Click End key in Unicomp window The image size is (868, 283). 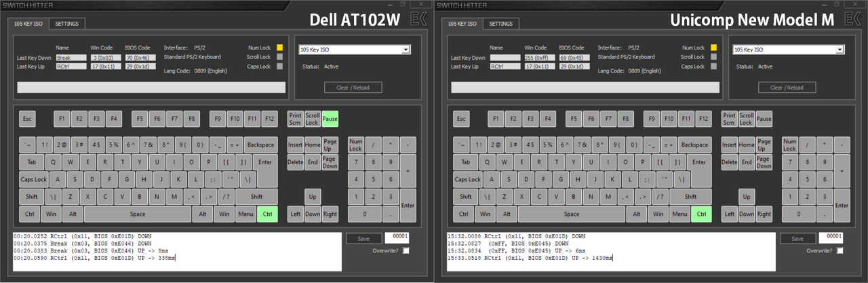pyautogui.click(x=747, y=162)
